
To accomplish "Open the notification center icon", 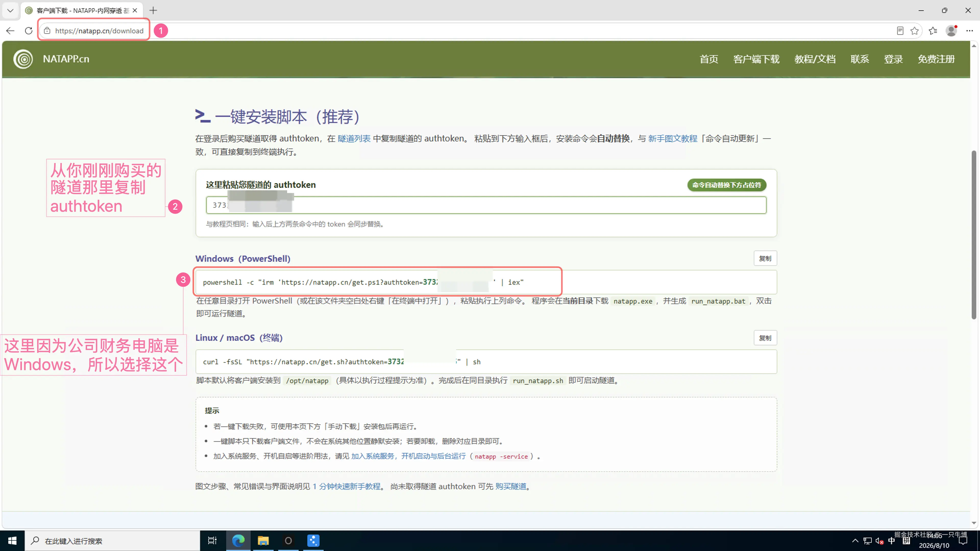I will (963, 540).
